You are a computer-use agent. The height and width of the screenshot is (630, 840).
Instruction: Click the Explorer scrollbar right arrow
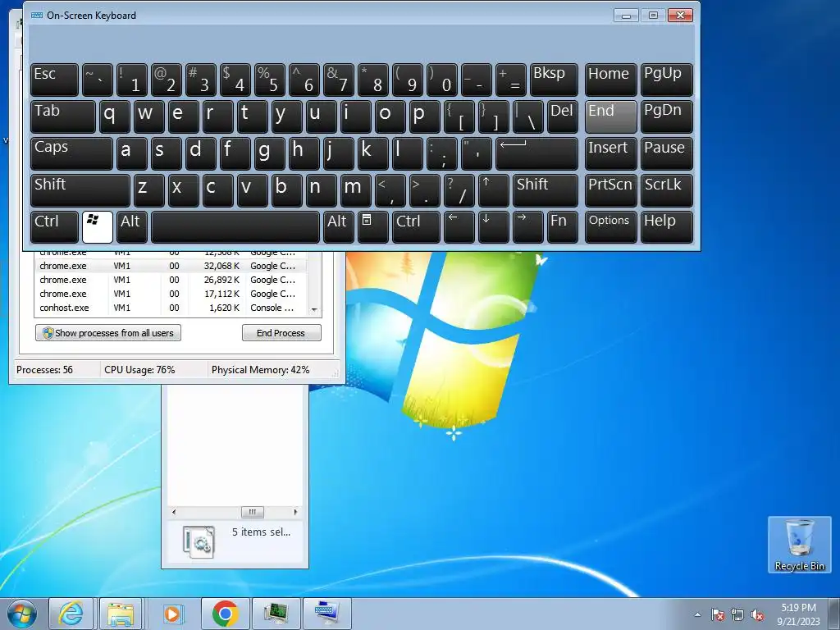[x=295, y=512]
